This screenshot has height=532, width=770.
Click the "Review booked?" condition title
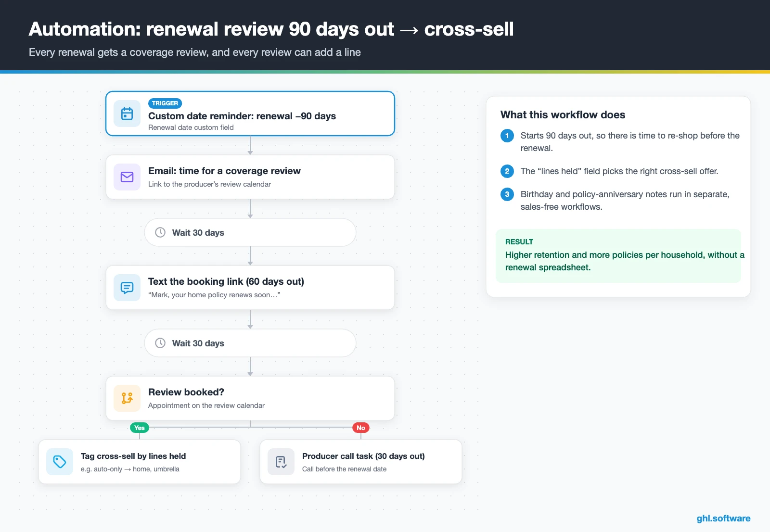186,392
